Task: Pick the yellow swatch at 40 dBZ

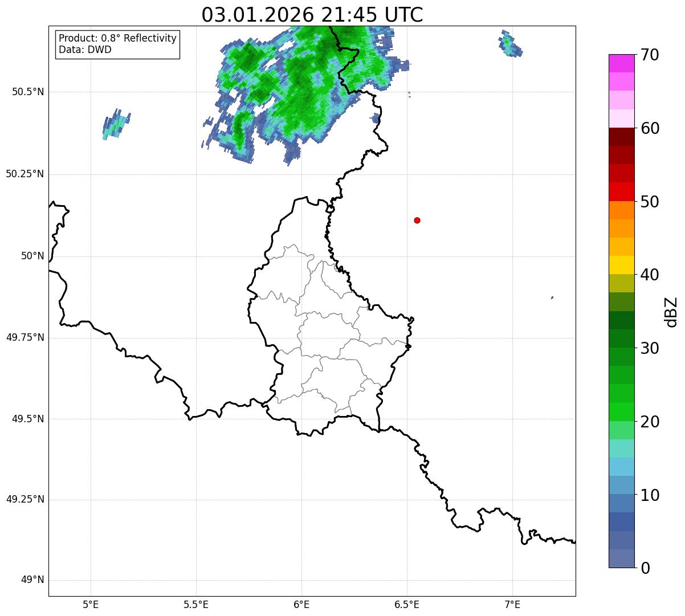Action: (621, 265)
